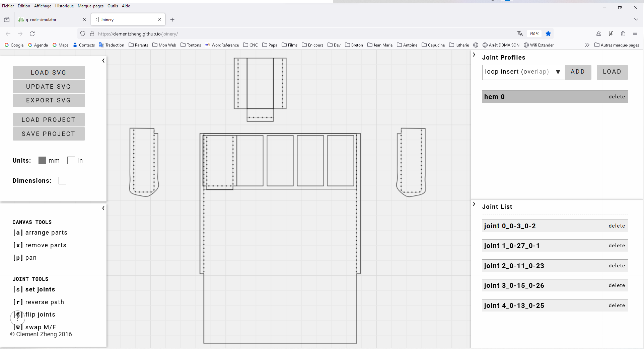Collapse the Joint Profiles panel
This screenshot has width=644, height=349.
pos(474,55)
